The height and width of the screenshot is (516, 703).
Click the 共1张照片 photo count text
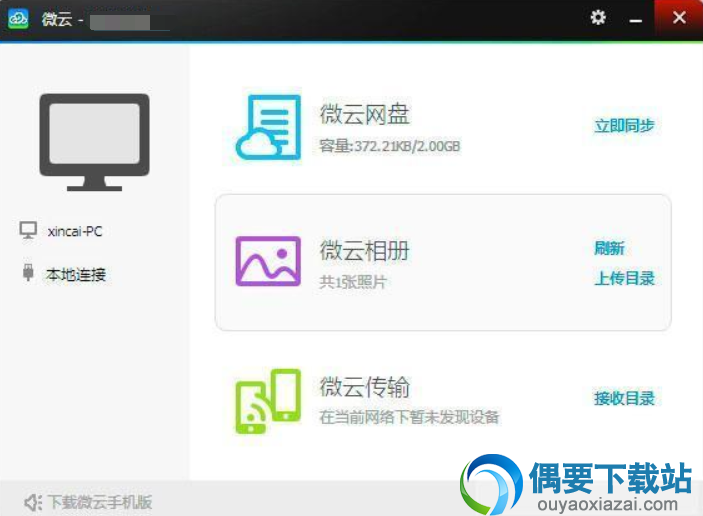353,282
